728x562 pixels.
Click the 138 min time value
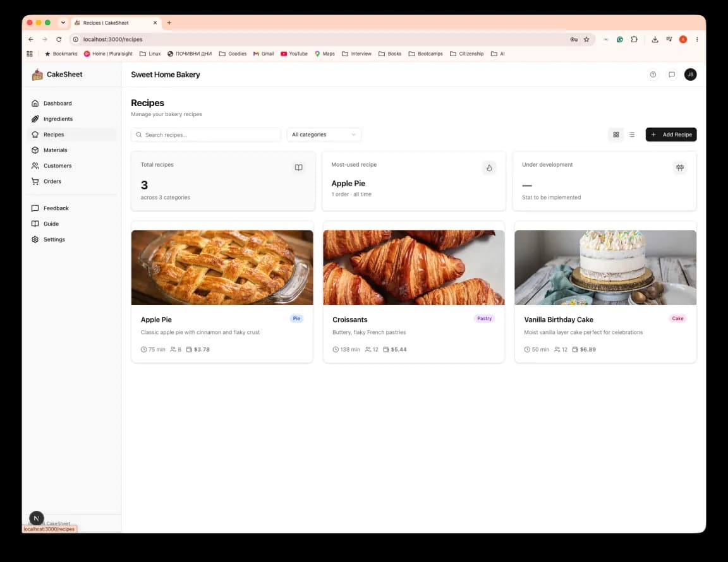pyautogui.click(x=350, y=349)
